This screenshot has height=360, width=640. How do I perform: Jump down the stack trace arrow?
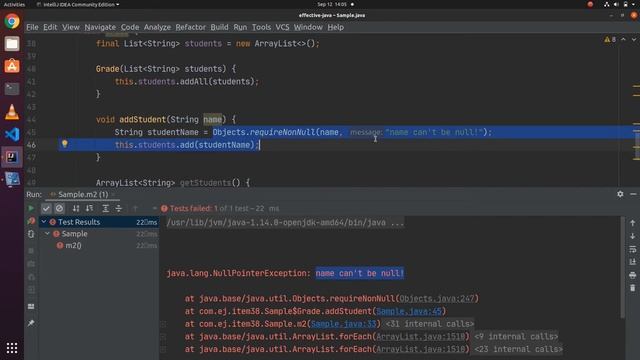(x=633, y=236)
